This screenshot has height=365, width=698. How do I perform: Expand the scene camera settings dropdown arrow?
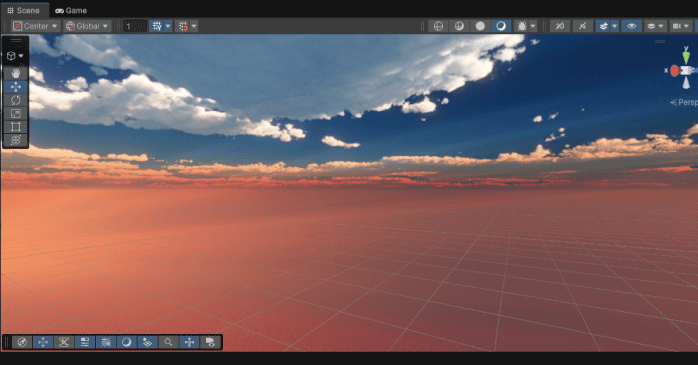[686, 26]
